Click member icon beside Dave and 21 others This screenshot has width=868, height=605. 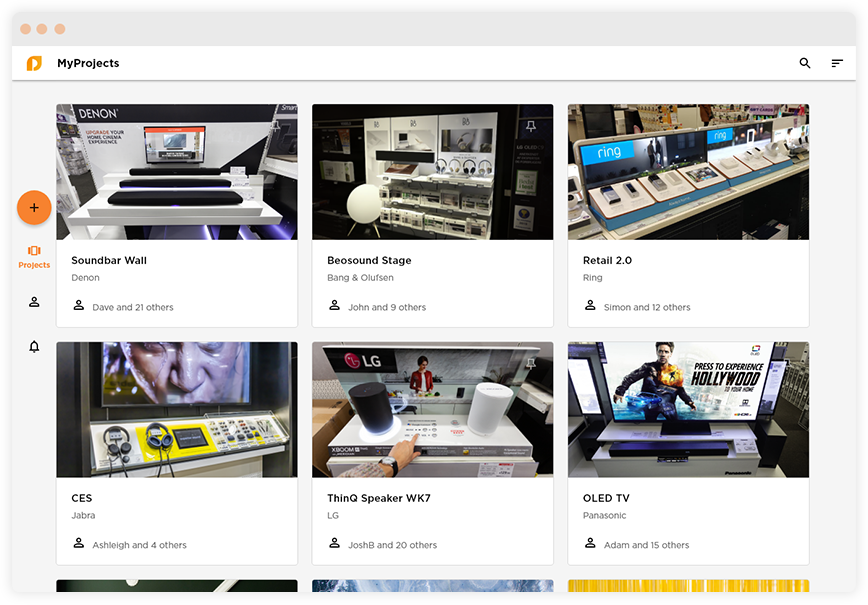click(79, 305)
